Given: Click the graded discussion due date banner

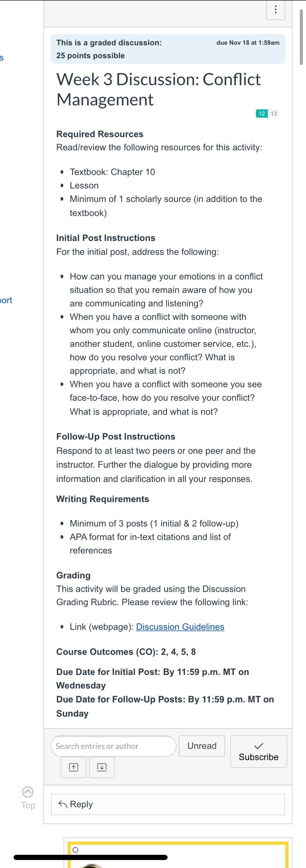Looking at the screenshot, I should [x=168, y=49].
